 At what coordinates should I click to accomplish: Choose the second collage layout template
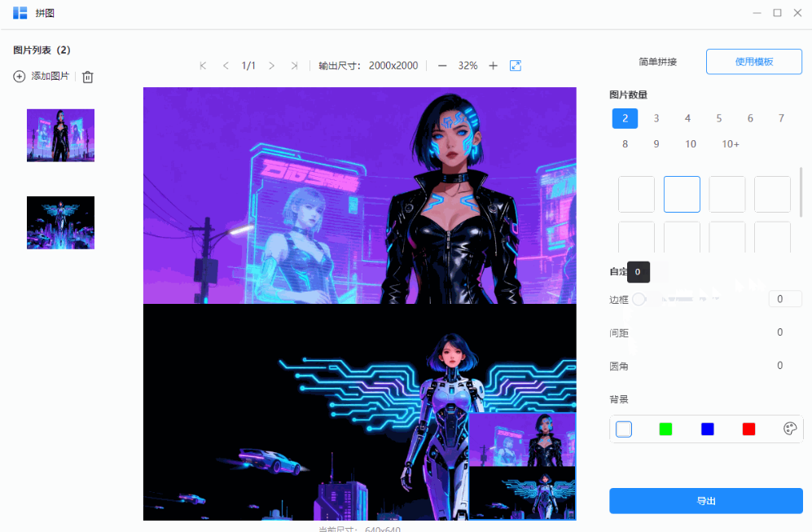[x=682, y=194]
